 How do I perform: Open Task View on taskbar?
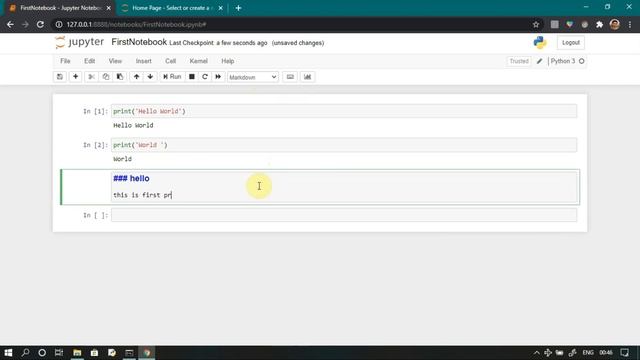(x=59, y=353)
